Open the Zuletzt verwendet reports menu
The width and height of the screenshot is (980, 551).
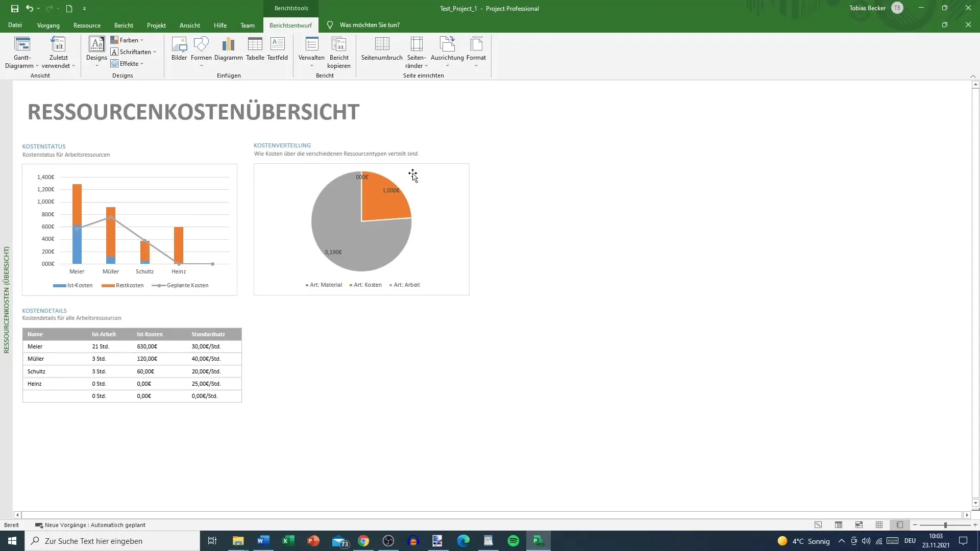58,53
